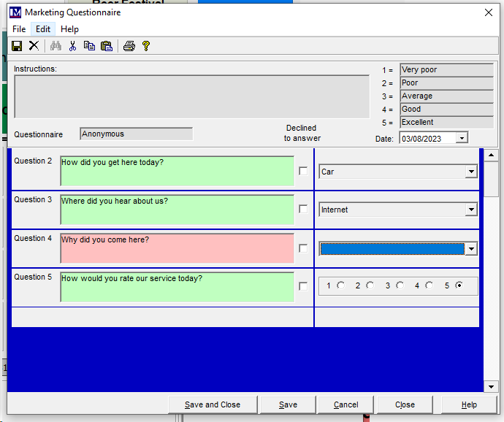Click the 'How would you rate our service' box
The width and height of the screenshot is (504, 422).
click(177, 287)
